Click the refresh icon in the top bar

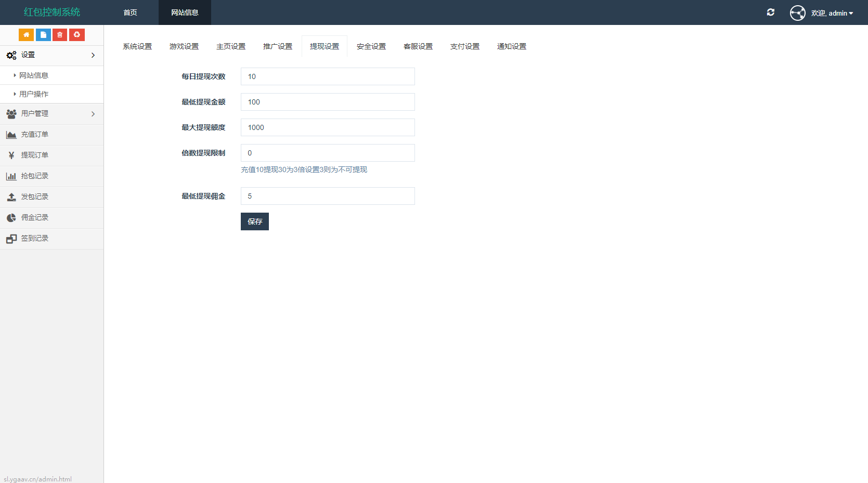click(x=771, y=12)
